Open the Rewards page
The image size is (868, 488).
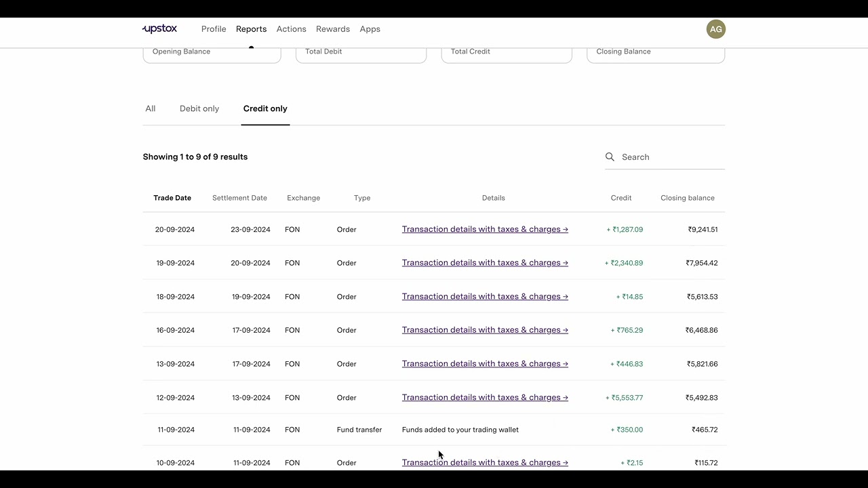(333, 29)
